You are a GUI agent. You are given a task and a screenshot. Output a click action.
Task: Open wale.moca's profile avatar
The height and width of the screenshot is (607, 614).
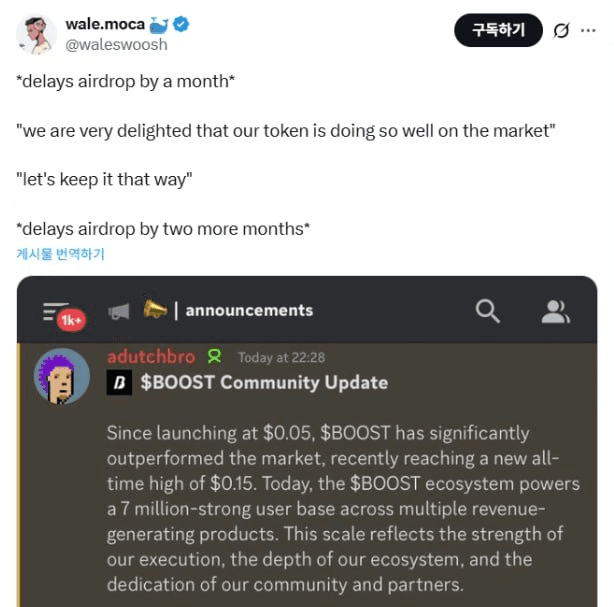pyautogui.click(x=36, y=35)
